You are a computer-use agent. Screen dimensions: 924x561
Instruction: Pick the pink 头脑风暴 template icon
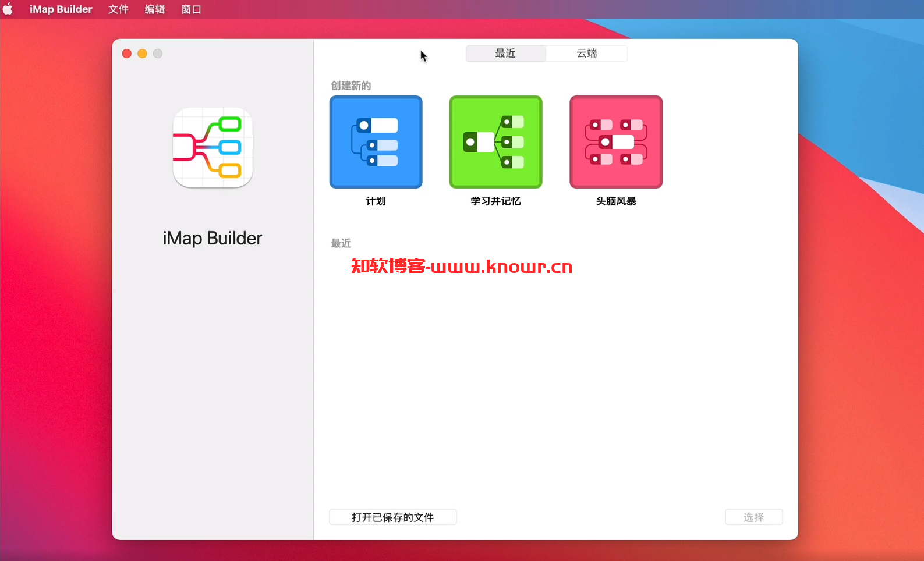[x=616, y=142]
